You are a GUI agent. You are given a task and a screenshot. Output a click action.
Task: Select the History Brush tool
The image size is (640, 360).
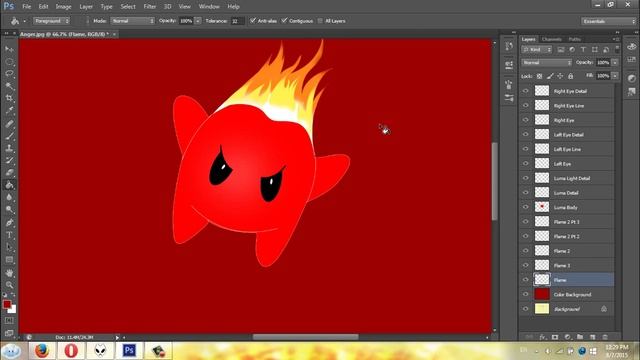point(9,160)
